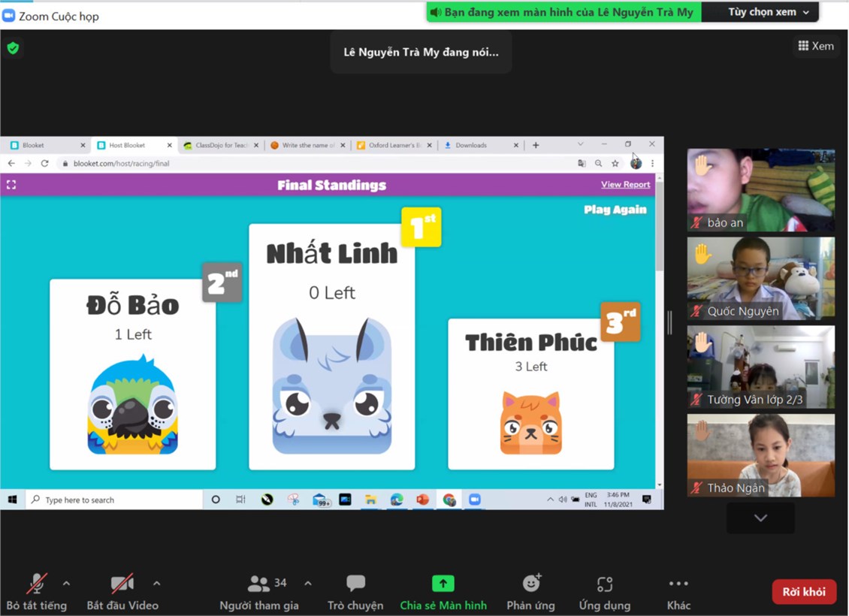The height and width of the screenshot is (616, 849).
Task: Click the green encryption shield icon
Action: [x=13, y=49]
